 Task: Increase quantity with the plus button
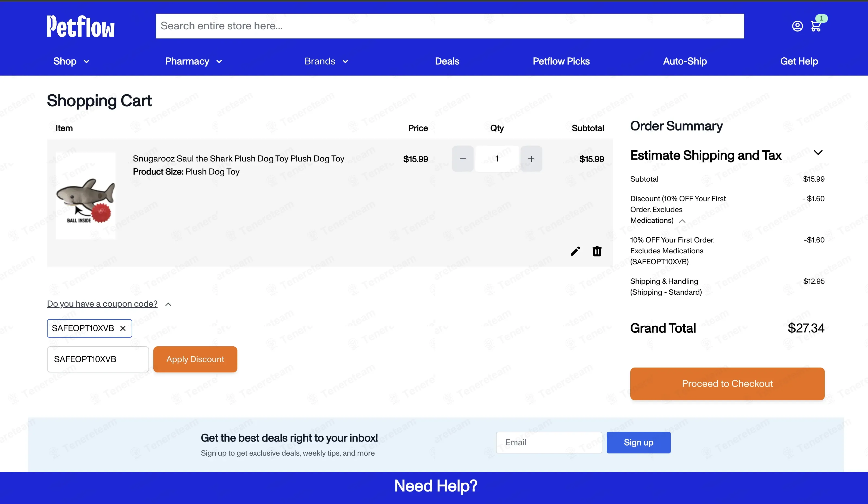click(531, 159)
